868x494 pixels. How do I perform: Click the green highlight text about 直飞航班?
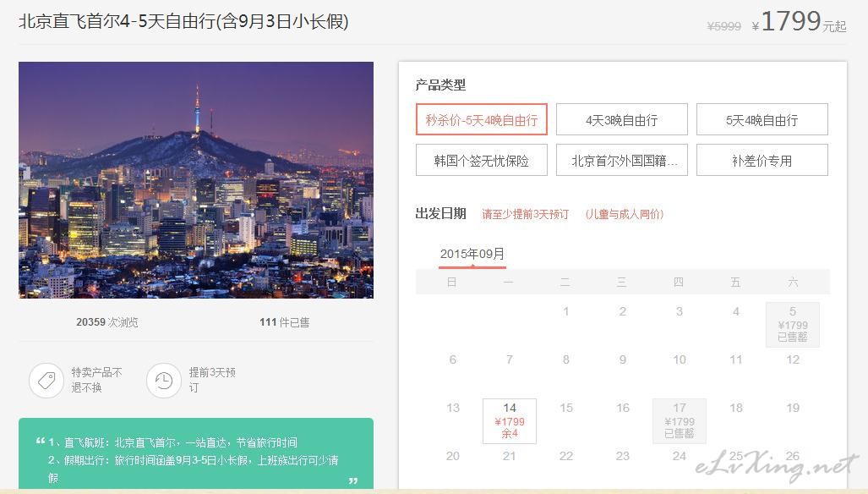click(x=172, y=442)
